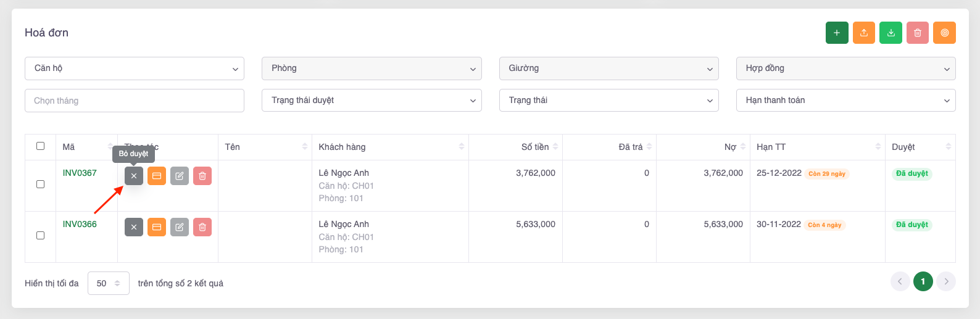Open the Căn hộ dropdown filter
980x319 pixels.
(135, 68)
